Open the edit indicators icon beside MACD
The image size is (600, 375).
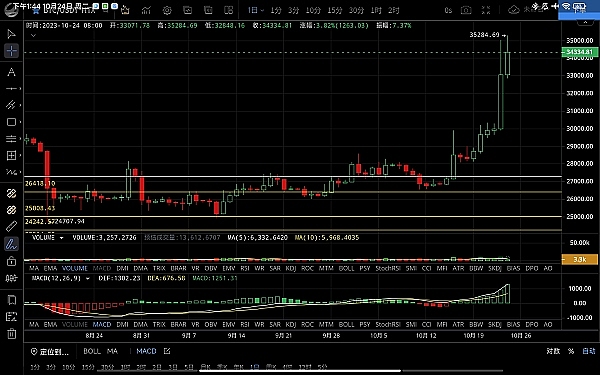pos(167,351)
